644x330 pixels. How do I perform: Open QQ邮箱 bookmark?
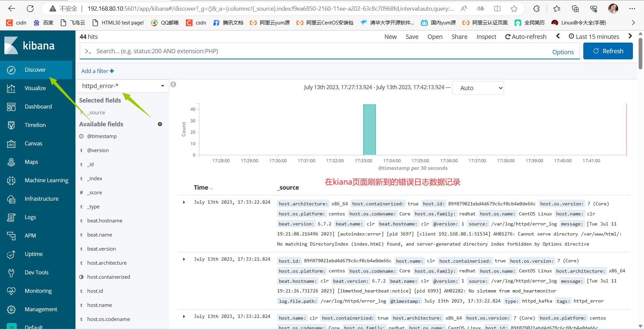(x=165, y=22)
